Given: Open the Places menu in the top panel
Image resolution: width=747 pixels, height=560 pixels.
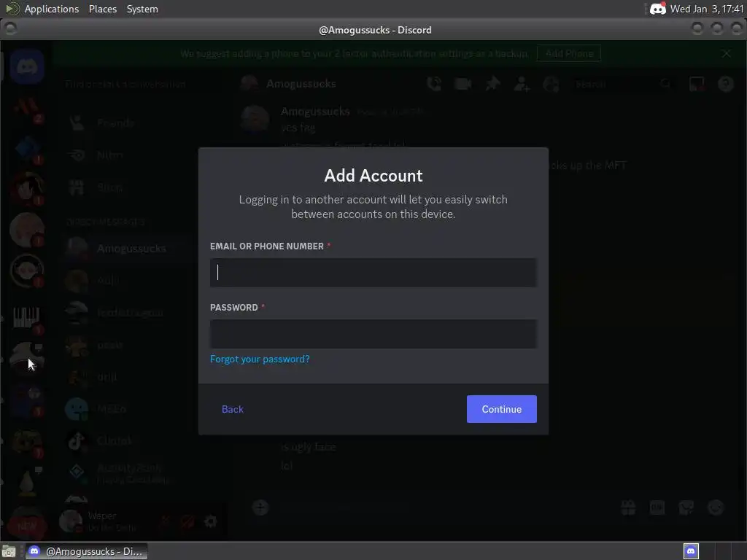Looking at the screenshot, I should click(x=102, y=9).
